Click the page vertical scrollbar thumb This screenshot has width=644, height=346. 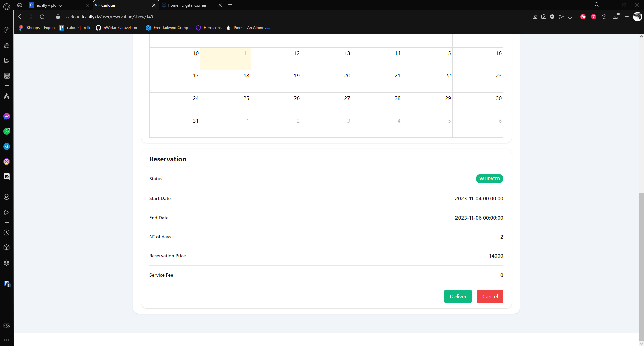click(x=641, y=265)
